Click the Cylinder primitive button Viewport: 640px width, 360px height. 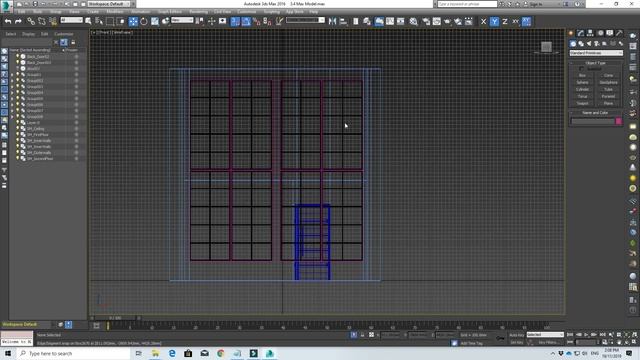coord(582,89)
